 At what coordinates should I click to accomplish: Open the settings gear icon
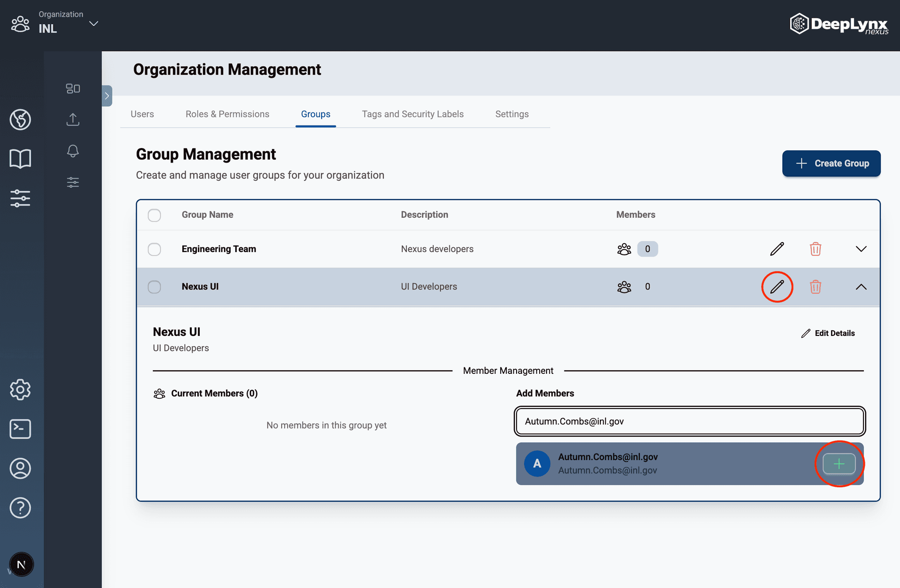pos(20,389)
